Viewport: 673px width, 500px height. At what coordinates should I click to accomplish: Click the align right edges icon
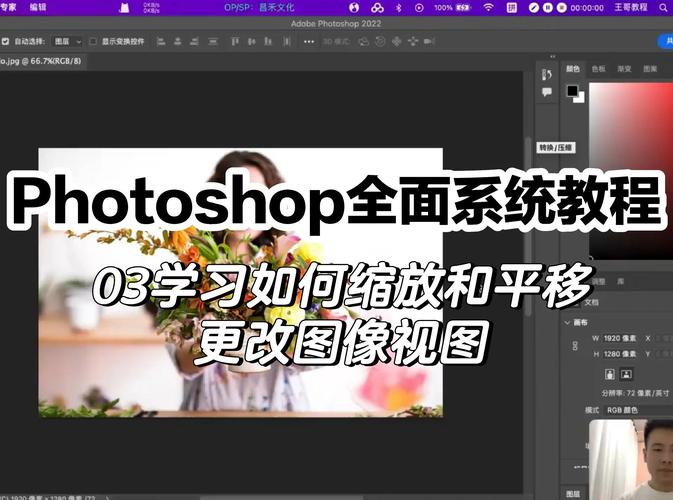tap(194, 41)
